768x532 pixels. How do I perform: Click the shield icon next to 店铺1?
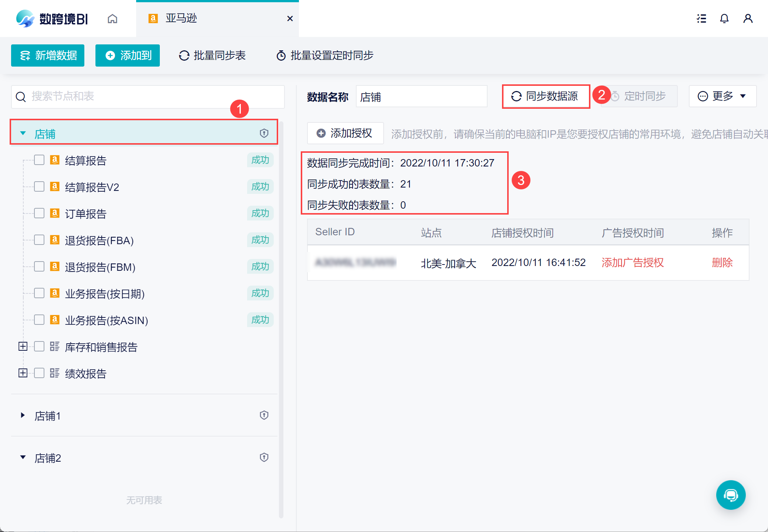[x=264, y=415]
